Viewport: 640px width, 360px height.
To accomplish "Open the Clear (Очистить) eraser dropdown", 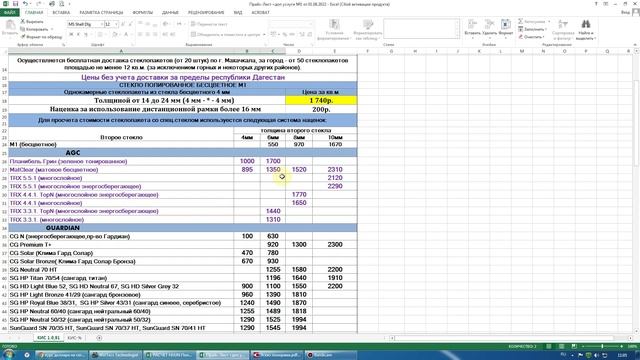I will (x=532, y=37).
